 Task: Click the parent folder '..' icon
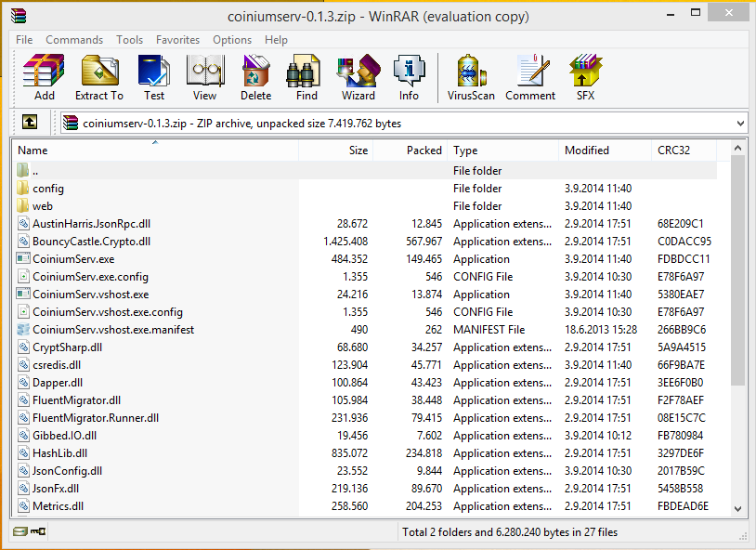point(22,170)
